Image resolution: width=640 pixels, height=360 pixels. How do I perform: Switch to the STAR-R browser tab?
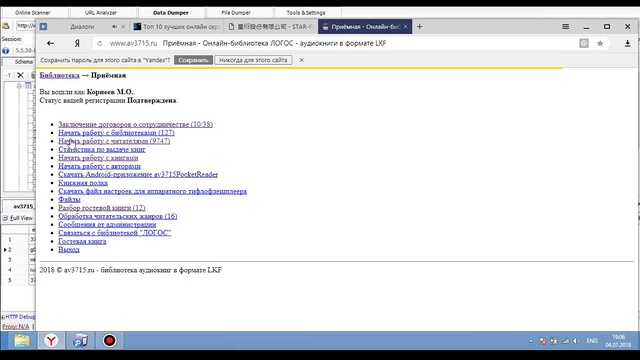tap(271, 27)
